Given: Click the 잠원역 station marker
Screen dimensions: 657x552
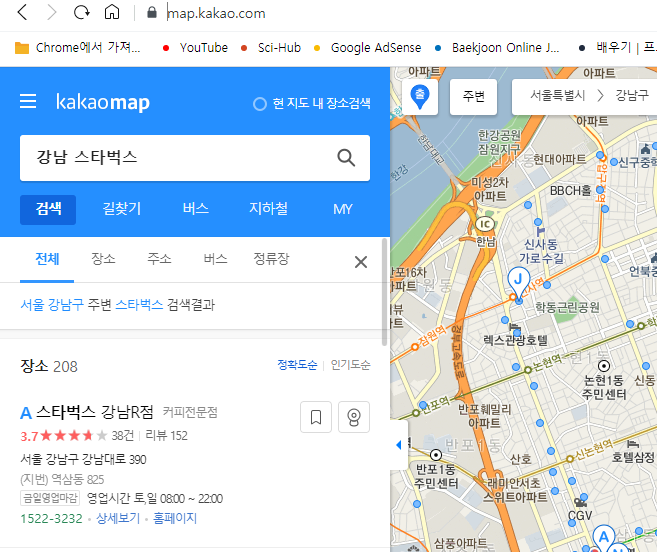Looking at the screenshot, I should pyautogui.click(x=414, y=347).
